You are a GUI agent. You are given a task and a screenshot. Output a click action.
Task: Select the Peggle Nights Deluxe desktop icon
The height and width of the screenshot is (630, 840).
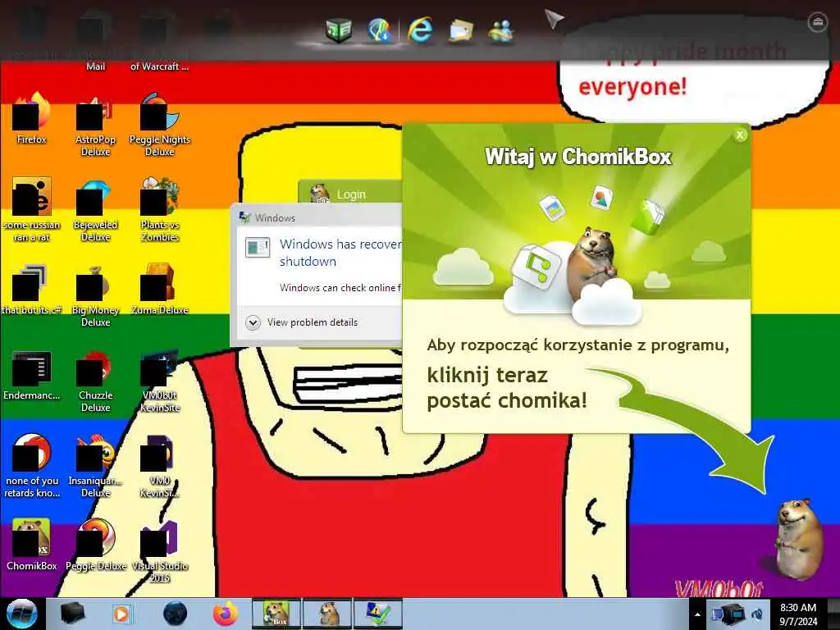point(160,126)
